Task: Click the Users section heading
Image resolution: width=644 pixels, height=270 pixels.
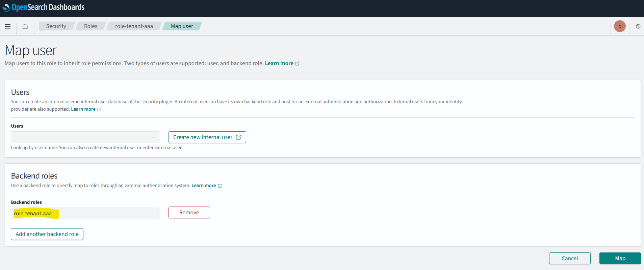Action: click(x=20, y=92)
